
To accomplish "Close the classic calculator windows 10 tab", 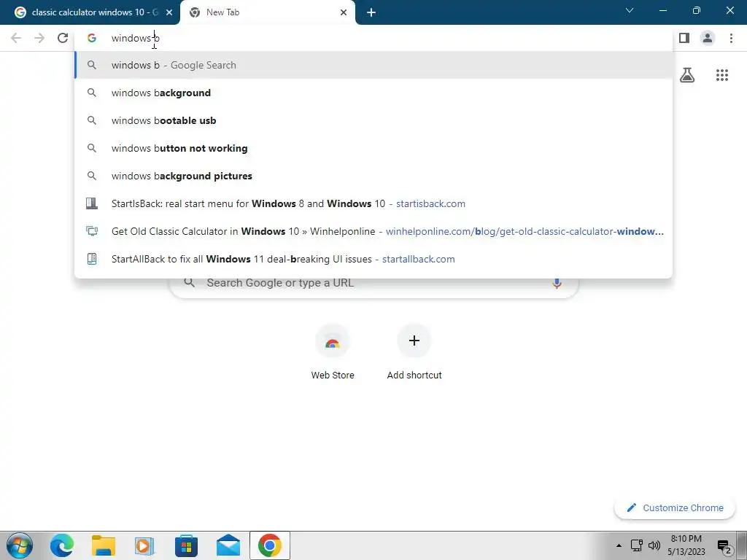I will point(169,12).
